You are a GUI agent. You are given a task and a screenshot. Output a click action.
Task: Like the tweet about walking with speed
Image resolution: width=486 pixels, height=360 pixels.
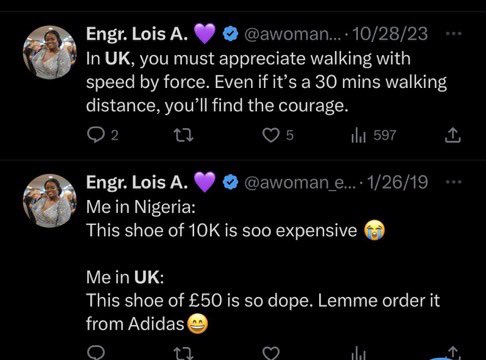coord(278,135)
